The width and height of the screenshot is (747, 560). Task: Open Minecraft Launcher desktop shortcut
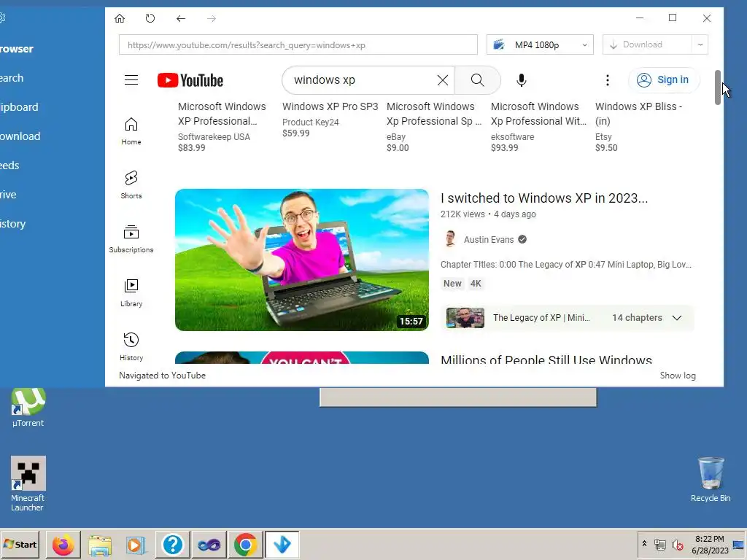(28, 484)
